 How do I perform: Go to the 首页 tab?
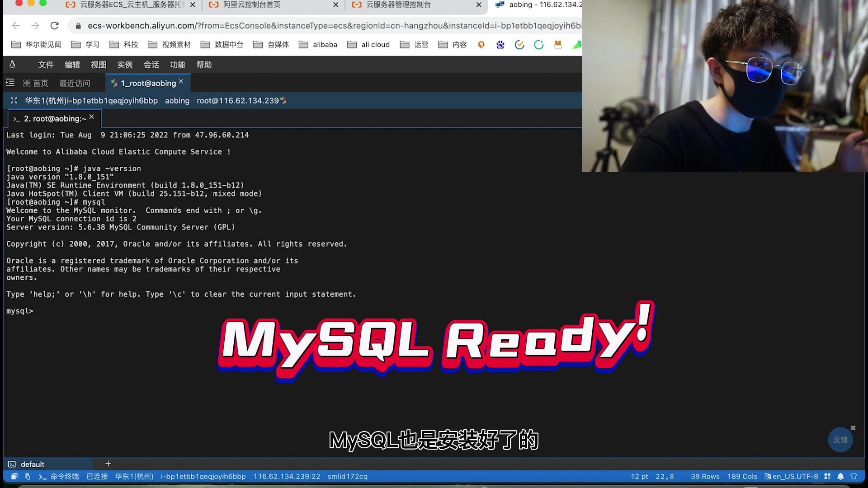pyautogui.click(x=36, y=83)
